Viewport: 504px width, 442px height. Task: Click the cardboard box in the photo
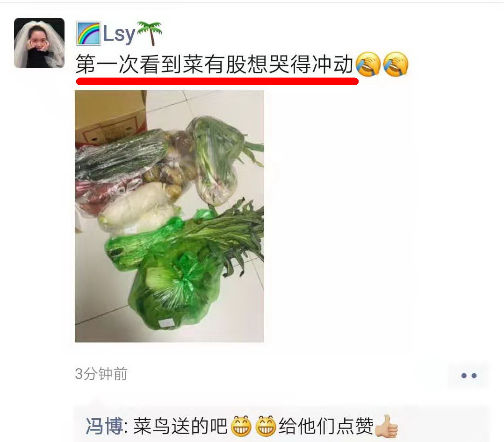tap(110, 118)
